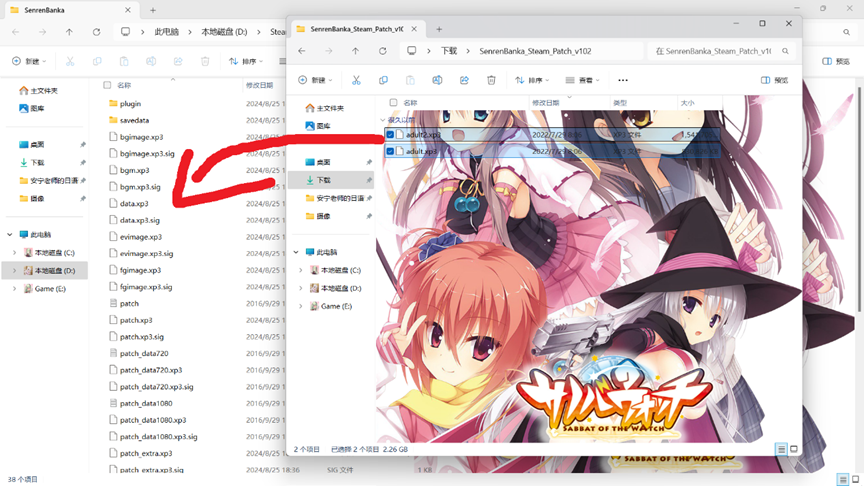Open the 排序 sort dropdown in front window
This screenshot has width=864, height=486.
click(534, 80)
